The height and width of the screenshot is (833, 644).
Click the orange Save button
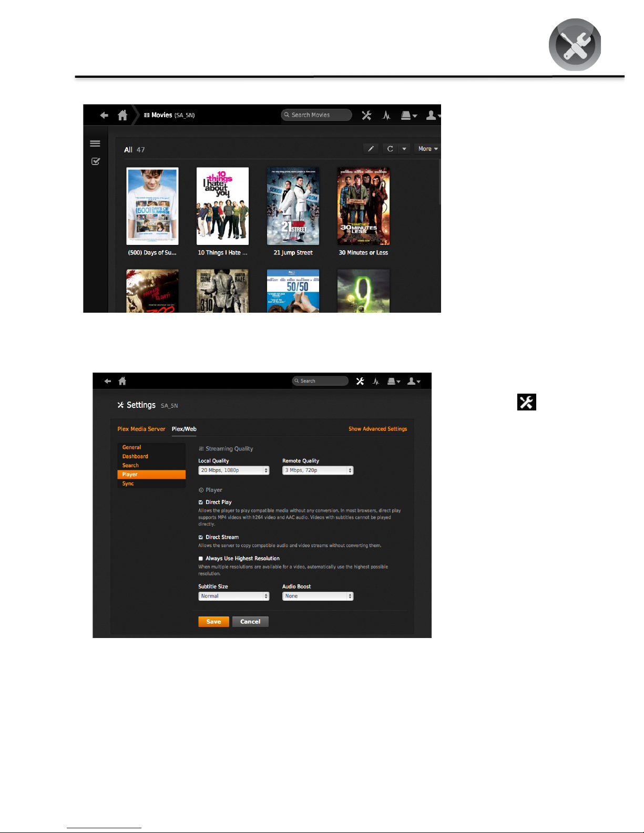click(213, 622)
